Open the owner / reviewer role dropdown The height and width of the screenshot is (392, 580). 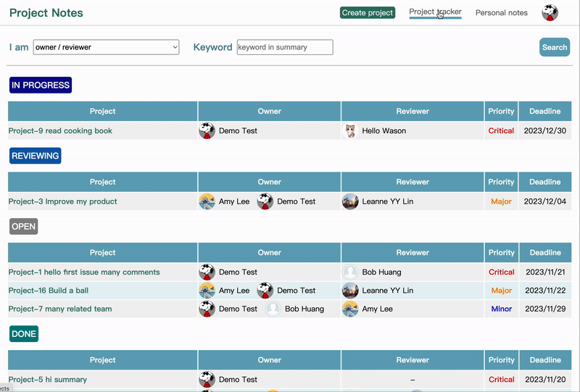tap(106, 47)
